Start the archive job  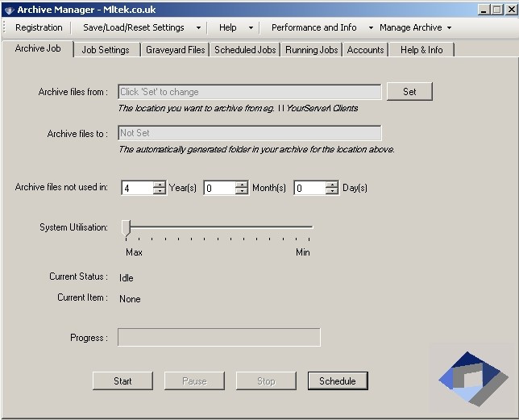(122, 381)
